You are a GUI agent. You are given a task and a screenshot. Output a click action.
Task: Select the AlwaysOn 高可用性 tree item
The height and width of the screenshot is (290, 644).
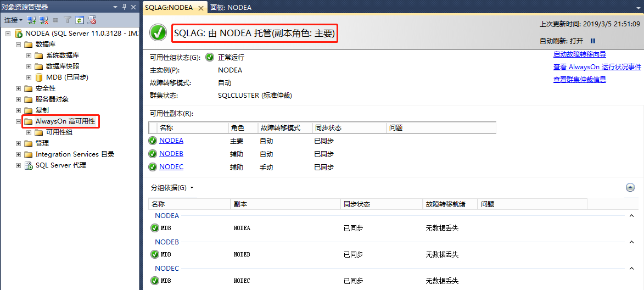tap(65, 121)
